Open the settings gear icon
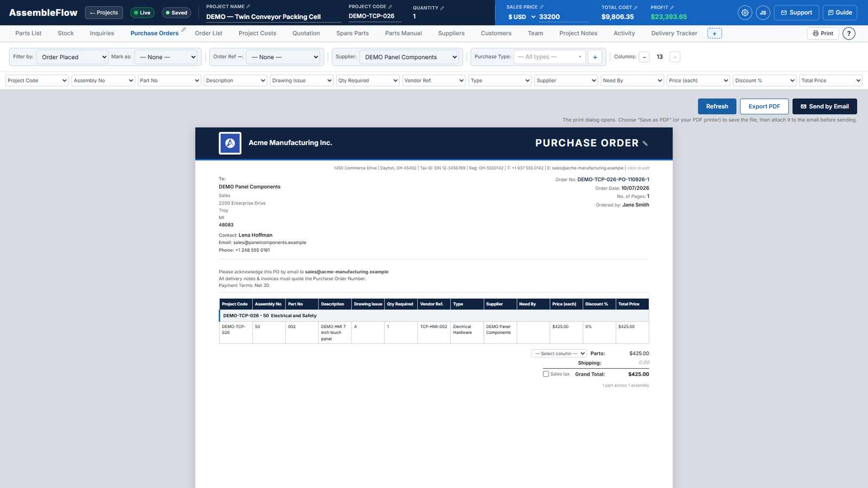 [745, 12]
